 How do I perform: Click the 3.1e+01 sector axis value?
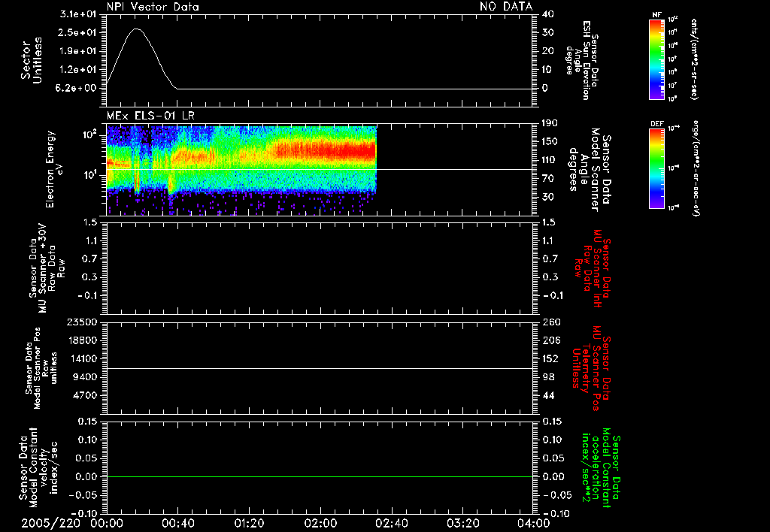click(77, 14)
